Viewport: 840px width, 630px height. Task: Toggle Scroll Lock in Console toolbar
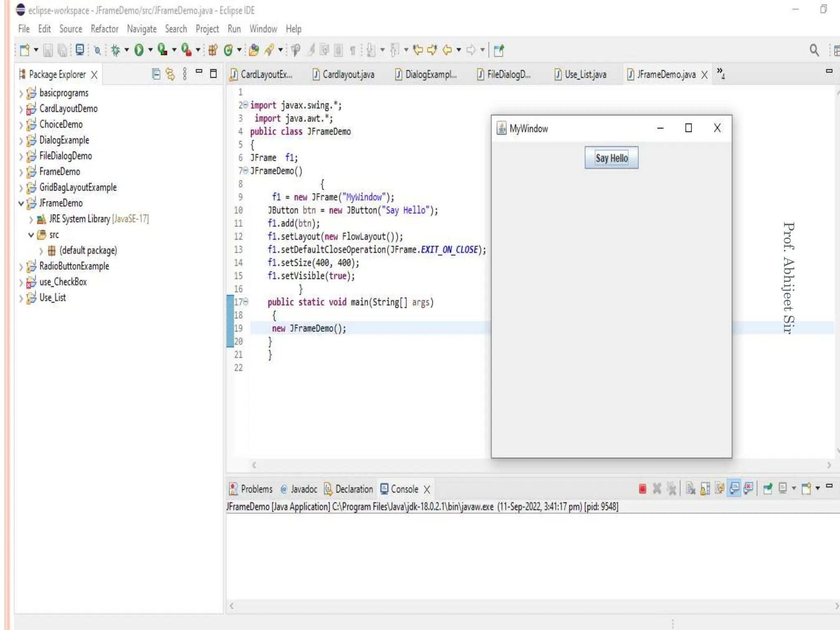pos(705,488)
